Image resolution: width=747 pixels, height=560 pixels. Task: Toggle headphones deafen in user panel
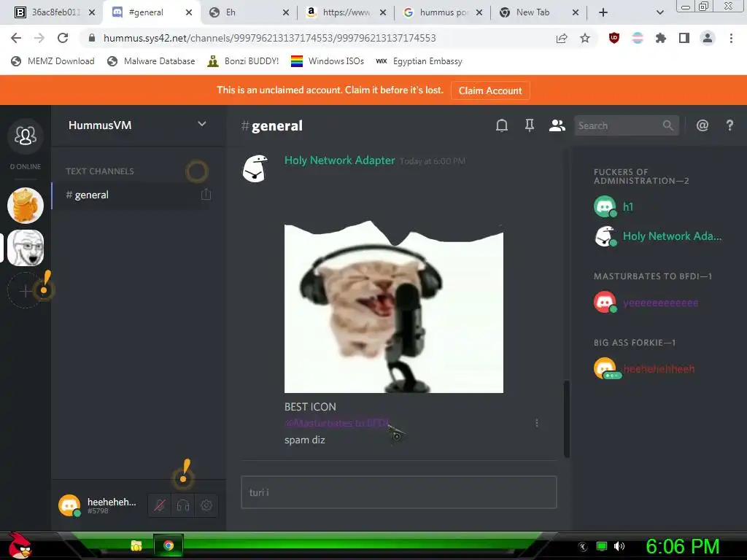click(x=183, y=505)
